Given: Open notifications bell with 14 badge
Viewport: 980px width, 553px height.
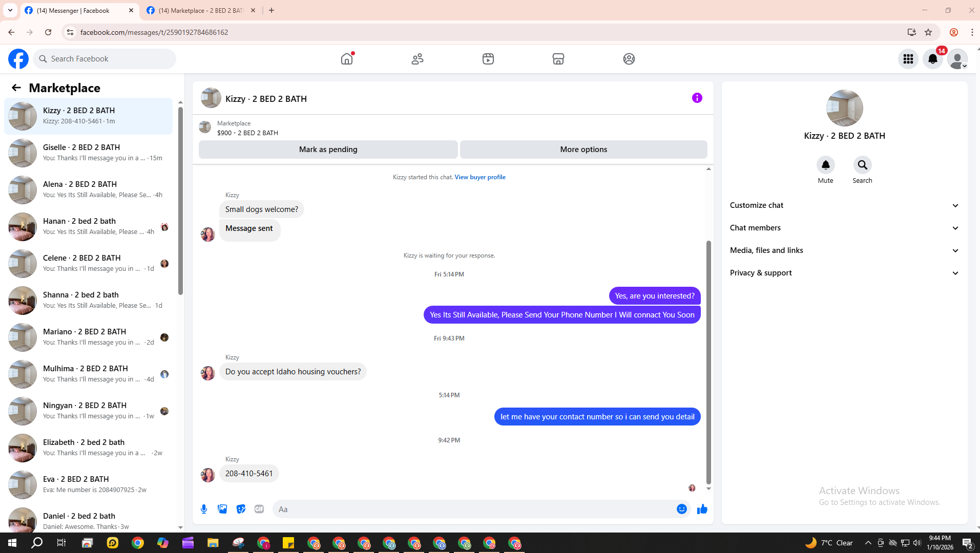Looking at the screenshot, I should 933,59.
